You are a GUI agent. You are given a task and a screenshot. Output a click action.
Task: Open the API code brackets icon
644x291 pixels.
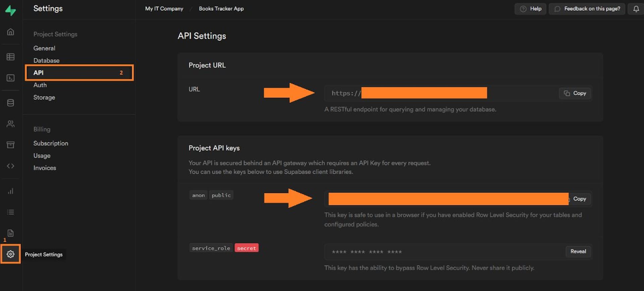coord(11,166)
